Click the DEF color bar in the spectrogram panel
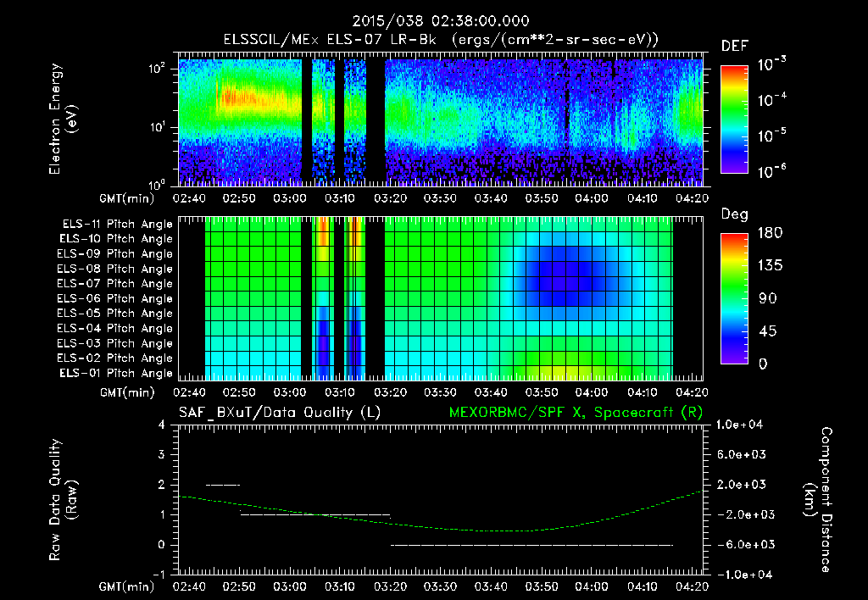The height and width of the screenshot is (600, 868). coord(734,119)
